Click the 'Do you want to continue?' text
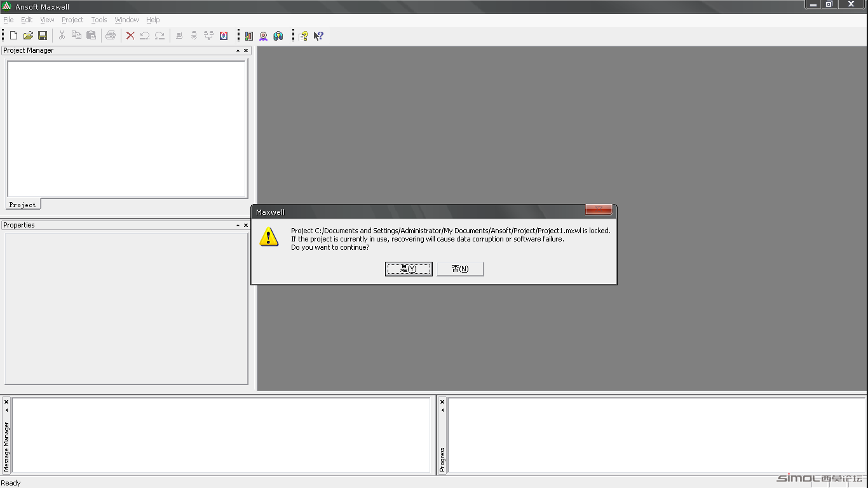 pos(330,247)
